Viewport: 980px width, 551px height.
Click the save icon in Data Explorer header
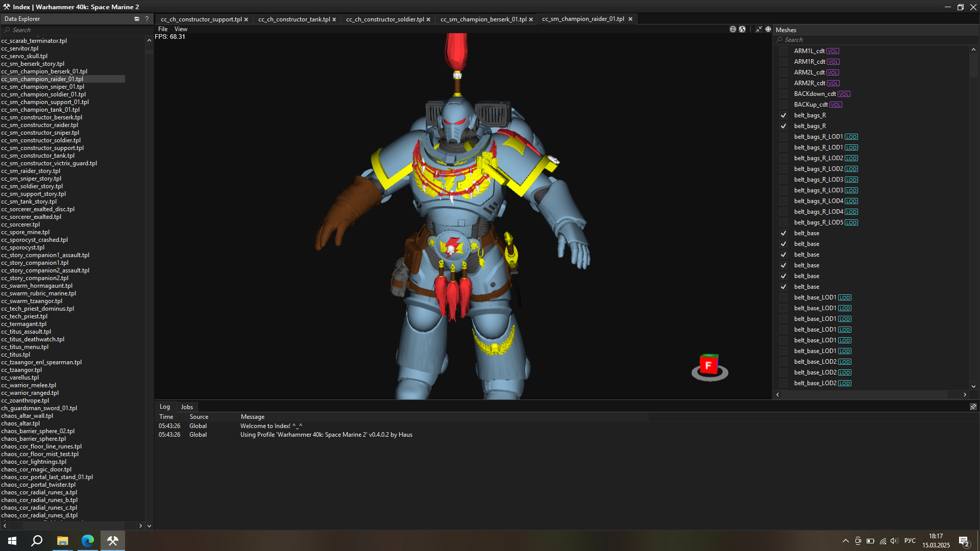coord(137,19)
